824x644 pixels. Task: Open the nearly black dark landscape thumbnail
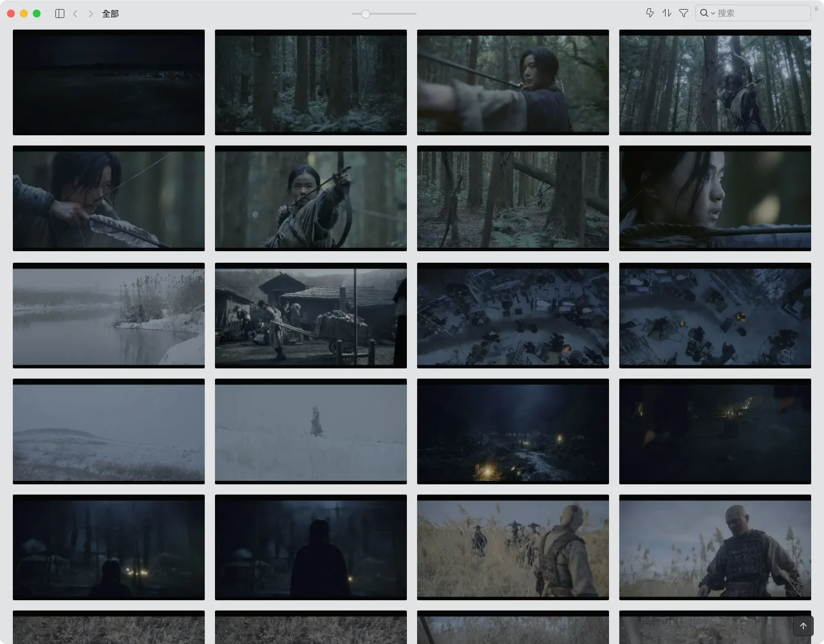point(109,82)
